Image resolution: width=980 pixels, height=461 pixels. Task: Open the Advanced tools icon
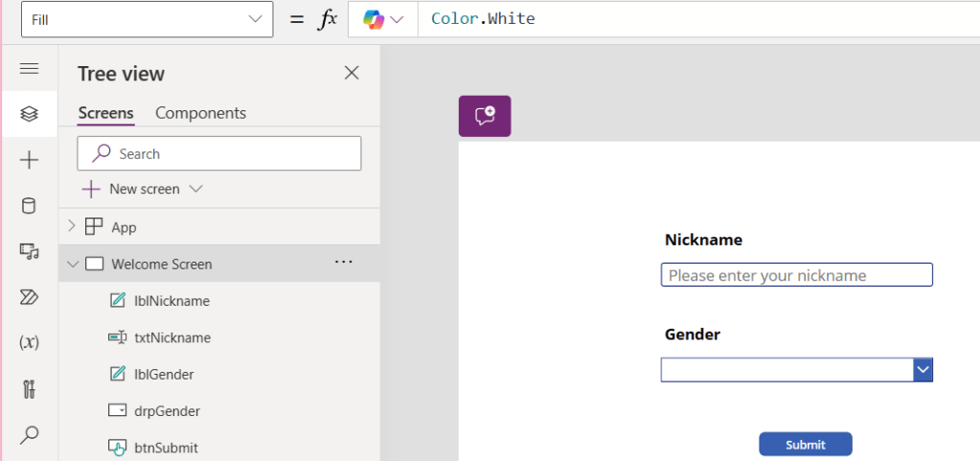point(29,389)
